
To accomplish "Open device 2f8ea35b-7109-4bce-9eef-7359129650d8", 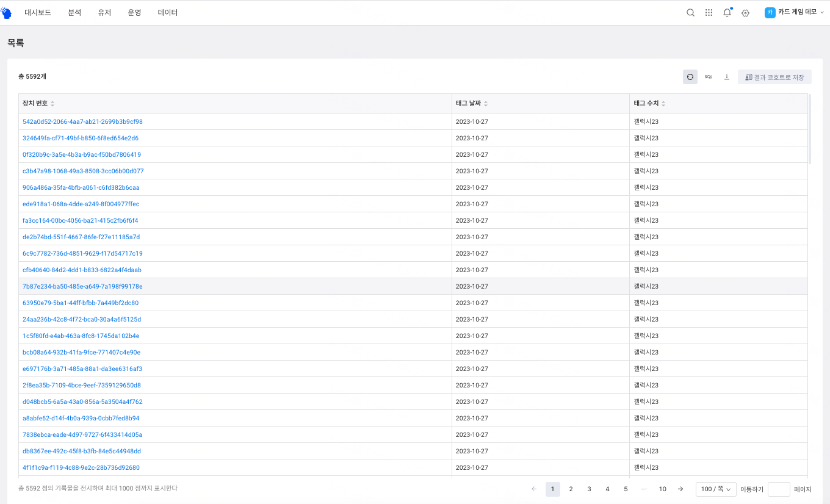I will click(x=82, y=385).
